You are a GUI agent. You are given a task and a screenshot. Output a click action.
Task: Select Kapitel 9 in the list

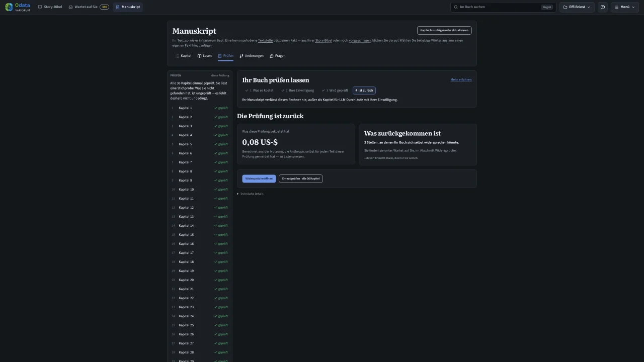pyautogui.click(x=200, y=180)
